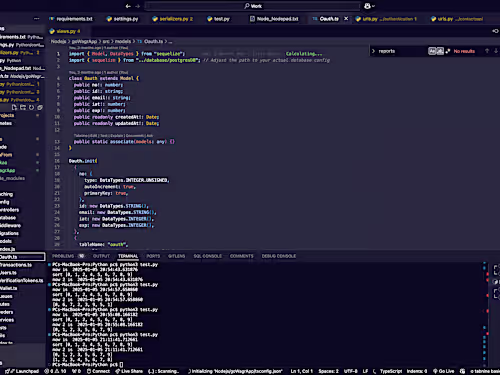Click Go Live in status bar
The image size is (500, 375).
[x=444, y=371]
